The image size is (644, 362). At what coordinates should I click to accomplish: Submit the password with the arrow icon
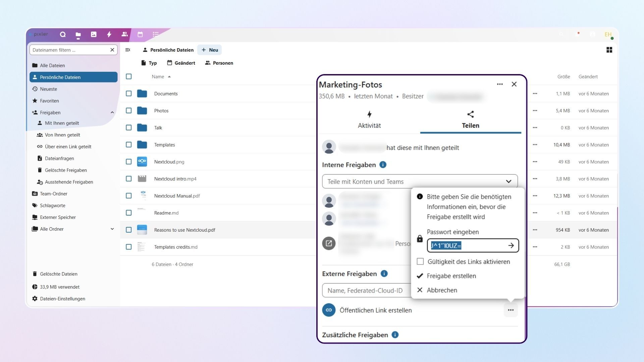click(512, 245)
